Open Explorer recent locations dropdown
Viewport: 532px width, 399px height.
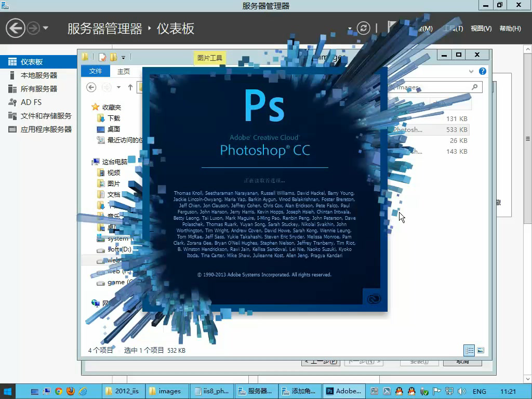click(x=118, y=87)
